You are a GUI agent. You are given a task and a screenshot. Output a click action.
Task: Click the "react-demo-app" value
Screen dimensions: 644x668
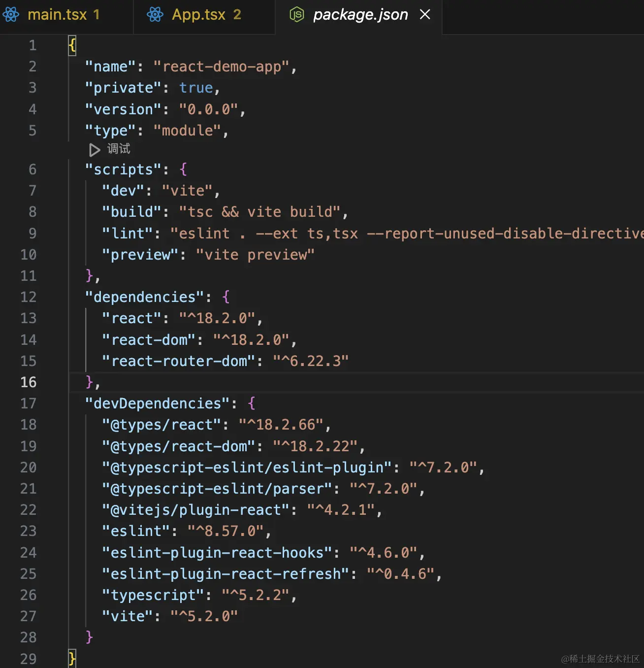pos(221,67)
